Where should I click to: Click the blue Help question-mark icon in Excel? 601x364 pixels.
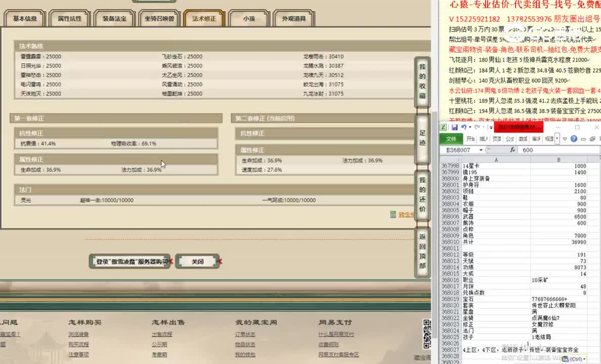(x=574, y=139)
